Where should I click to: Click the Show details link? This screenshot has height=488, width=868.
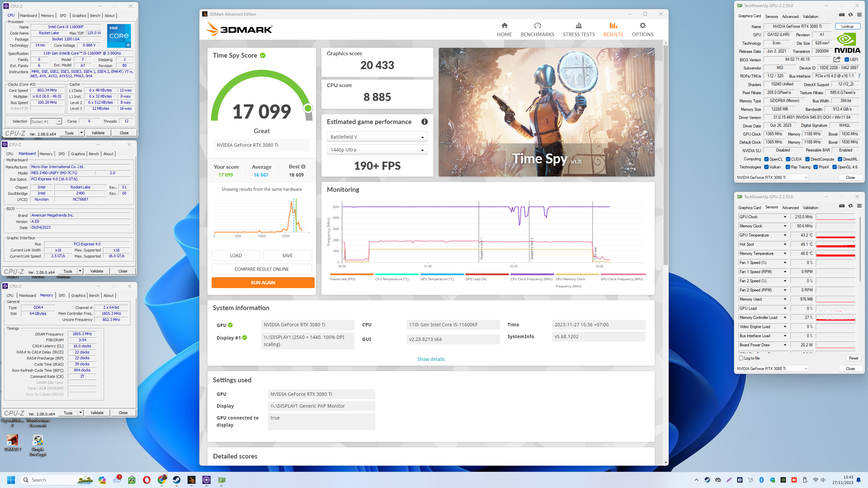point(431,359)
